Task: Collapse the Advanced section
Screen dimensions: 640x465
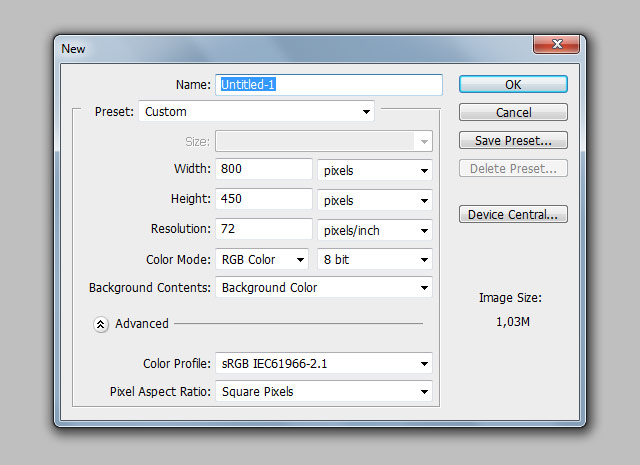Action: point(101,324)
